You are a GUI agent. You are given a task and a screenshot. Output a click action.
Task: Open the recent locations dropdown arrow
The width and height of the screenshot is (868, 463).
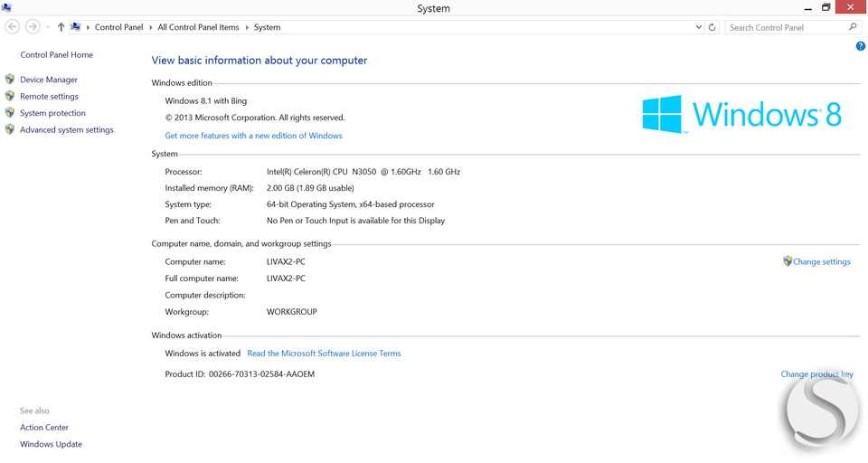(x=48, y=27)
